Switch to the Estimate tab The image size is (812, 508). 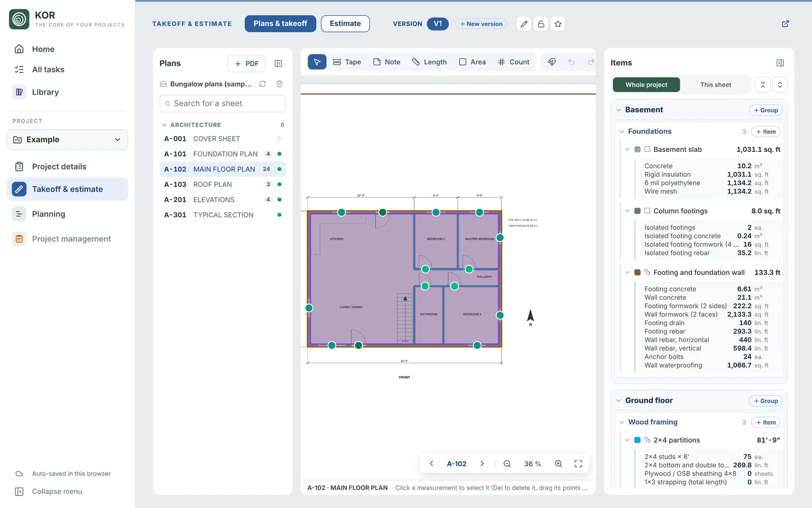345,24
